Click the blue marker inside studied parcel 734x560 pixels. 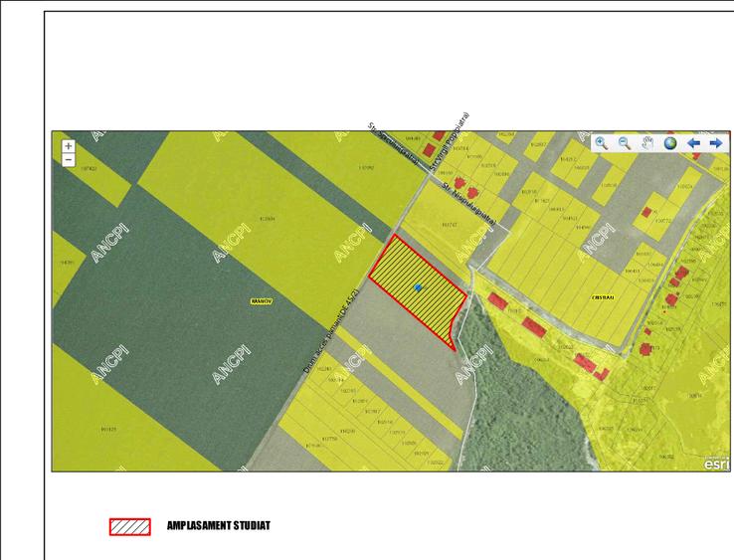pos(418,287)
